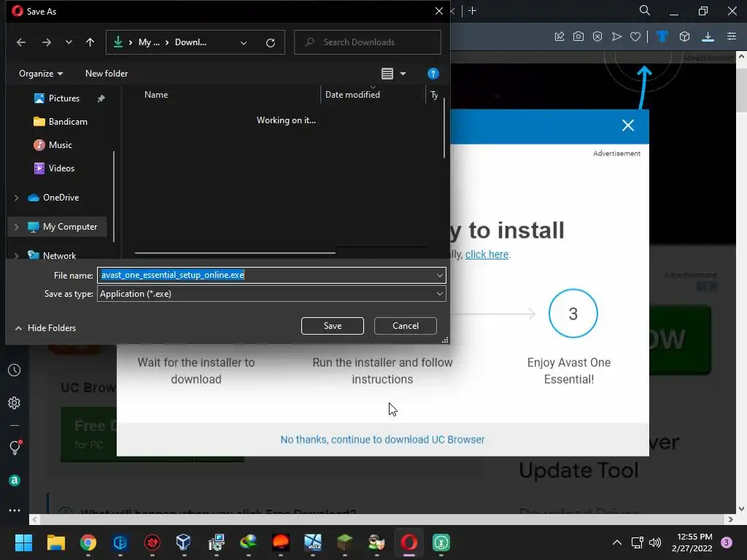Collapse with Hide Folders

tap(46, 327)
